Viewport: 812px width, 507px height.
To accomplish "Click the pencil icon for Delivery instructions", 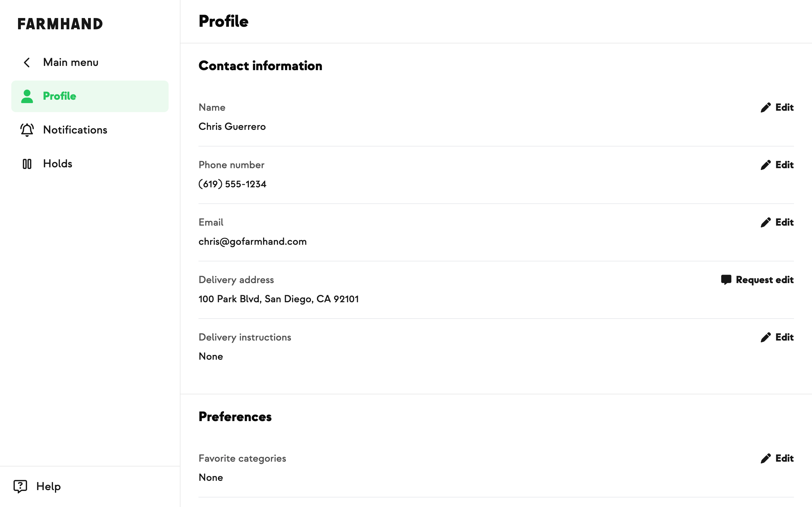I will click(x=765, y=337).
